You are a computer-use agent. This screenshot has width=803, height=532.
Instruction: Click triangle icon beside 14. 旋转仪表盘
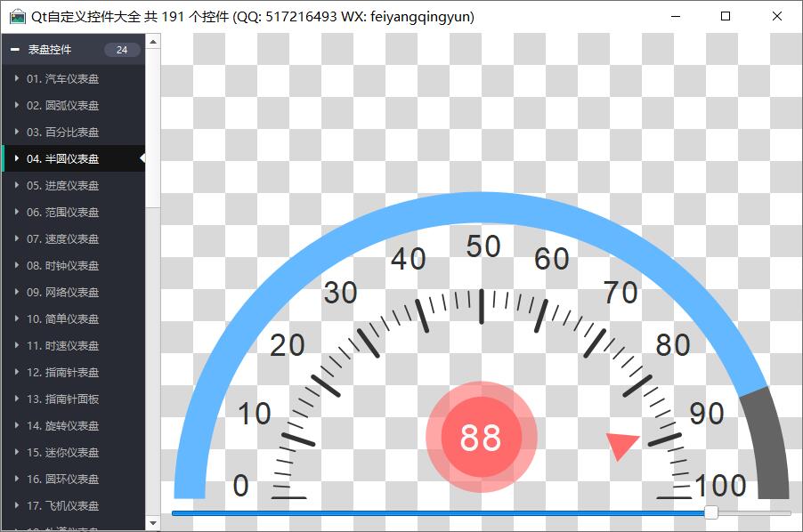coord(17,426)
